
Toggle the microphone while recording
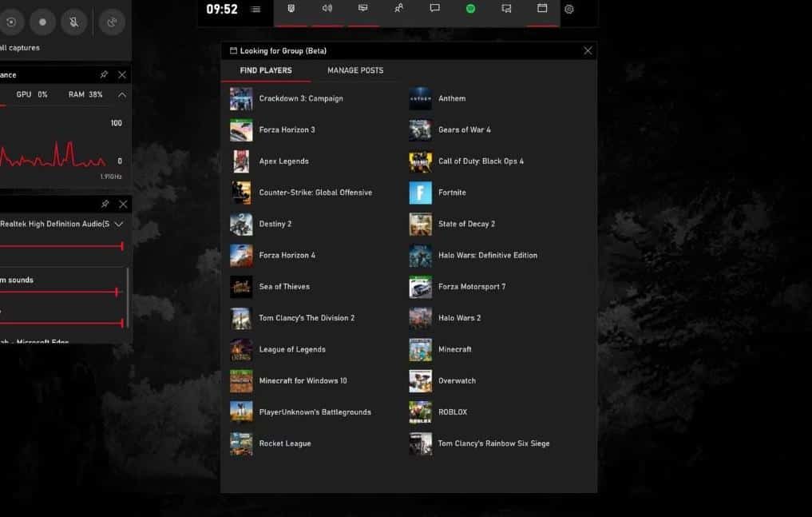(x=74, y=22)
